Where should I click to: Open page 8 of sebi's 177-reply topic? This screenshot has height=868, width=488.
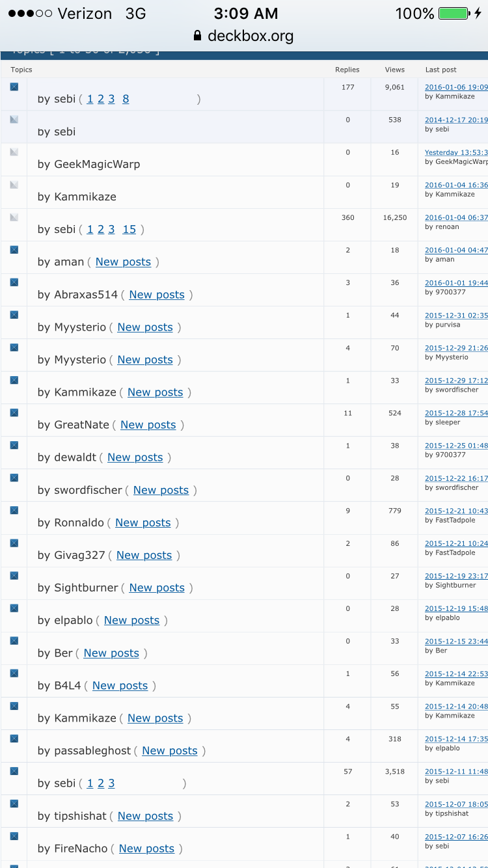(126, 99)
